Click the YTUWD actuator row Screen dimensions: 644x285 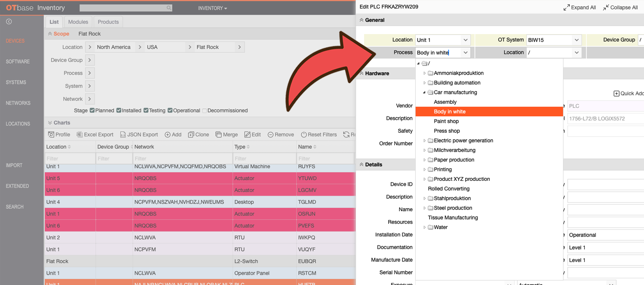point(200,178)
